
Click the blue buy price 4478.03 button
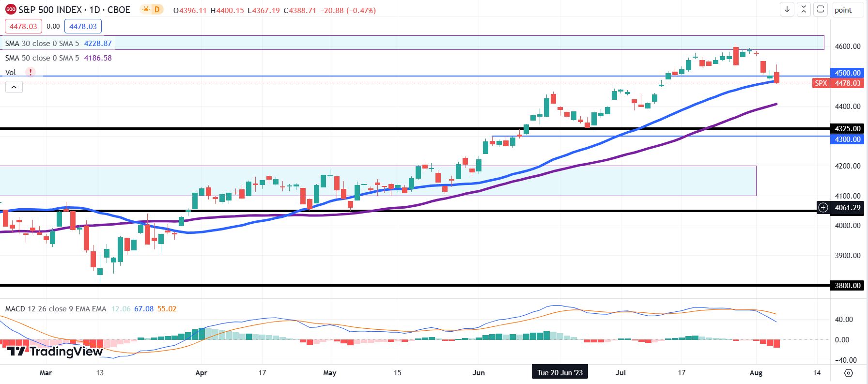[83, 26]
